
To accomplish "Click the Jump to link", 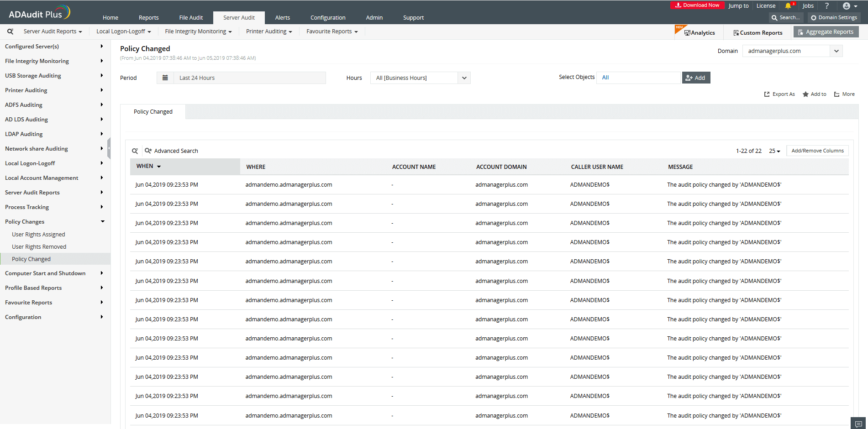I will click(x=738, y=6).
